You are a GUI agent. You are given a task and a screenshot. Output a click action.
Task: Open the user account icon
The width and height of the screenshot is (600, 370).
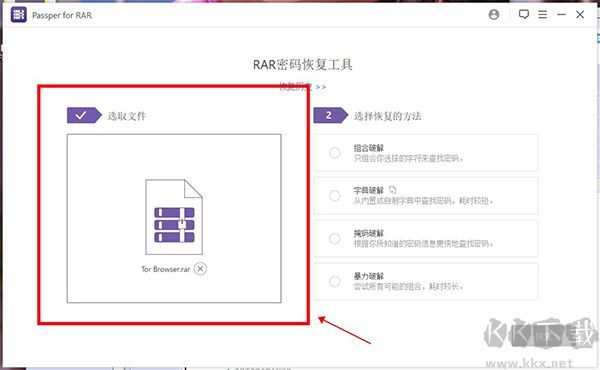click(494, 15)
